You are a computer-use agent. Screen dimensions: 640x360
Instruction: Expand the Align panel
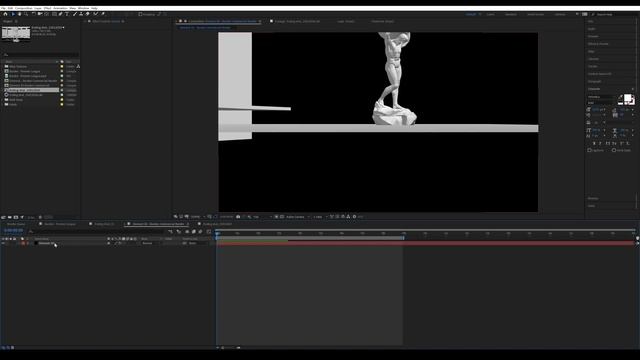pyautogui.click(x=591, y=51)
